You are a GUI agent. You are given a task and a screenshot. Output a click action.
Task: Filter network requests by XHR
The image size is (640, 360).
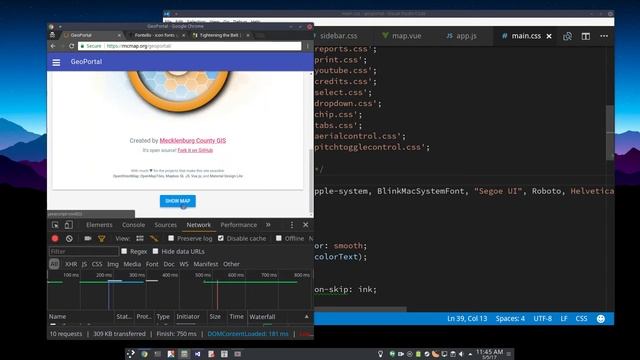click(x=71, y=264)
